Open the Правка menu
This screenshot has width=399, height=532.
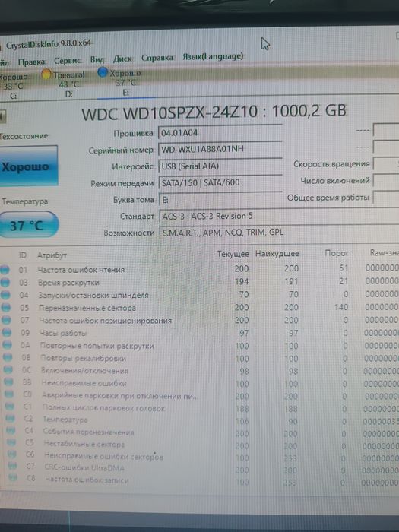(x=32, y=62)
